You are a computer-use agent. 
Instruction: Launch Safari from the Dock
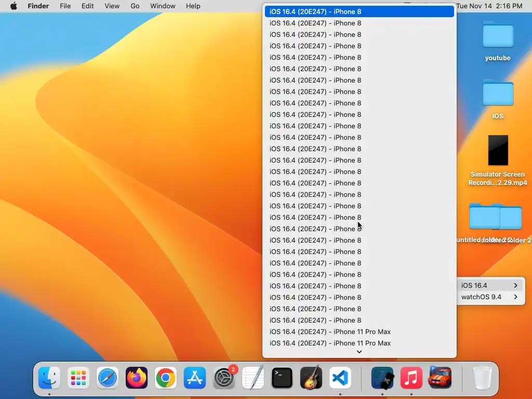108,378
